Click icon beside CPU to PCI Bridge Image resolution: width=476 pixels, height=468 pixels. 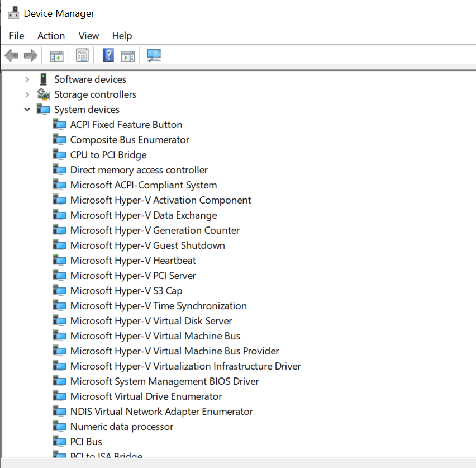(59, 155)
